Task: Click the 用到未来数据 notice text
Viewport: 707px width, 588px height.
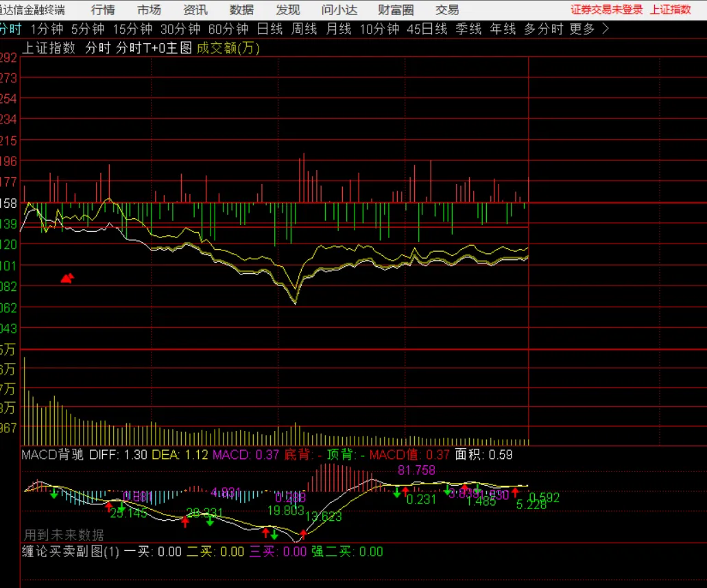Action: [x=64, y=534]
